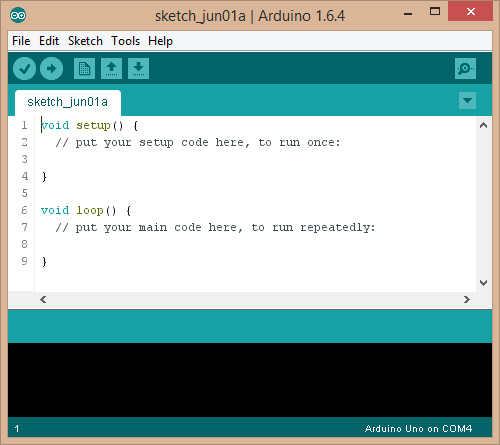This screenshot has width=500, height=445.
Task: Maximize the Arduino window
Action: point(435,12)
